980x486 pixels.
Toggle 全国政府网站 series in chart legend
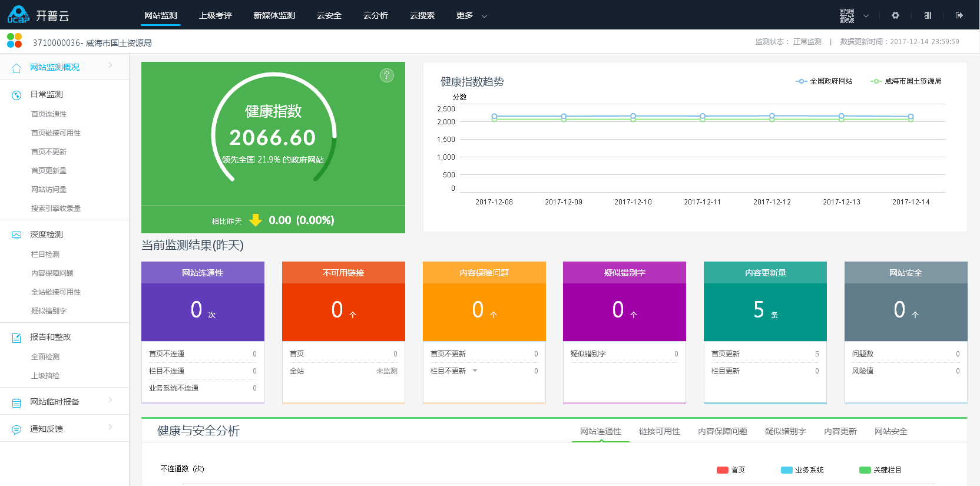[824, 81]
